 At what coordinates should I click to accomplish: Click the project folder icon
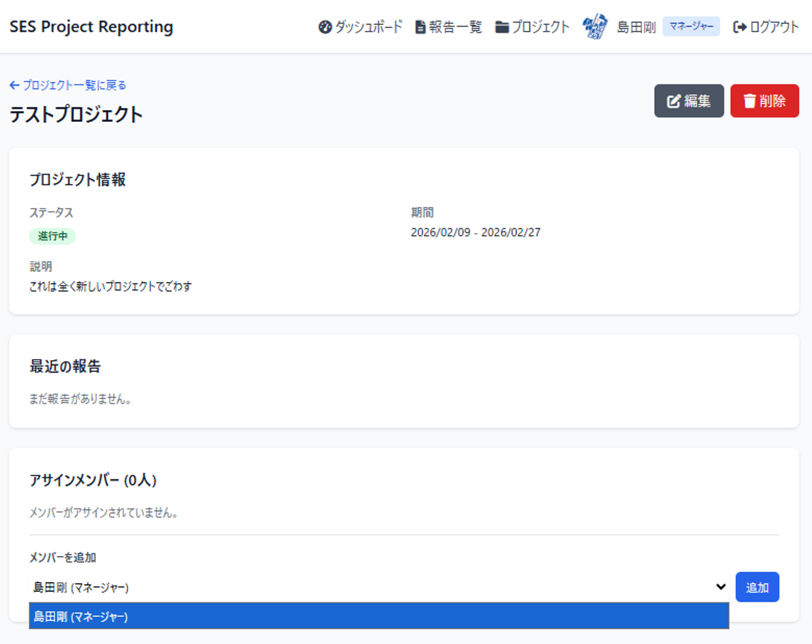502,27
